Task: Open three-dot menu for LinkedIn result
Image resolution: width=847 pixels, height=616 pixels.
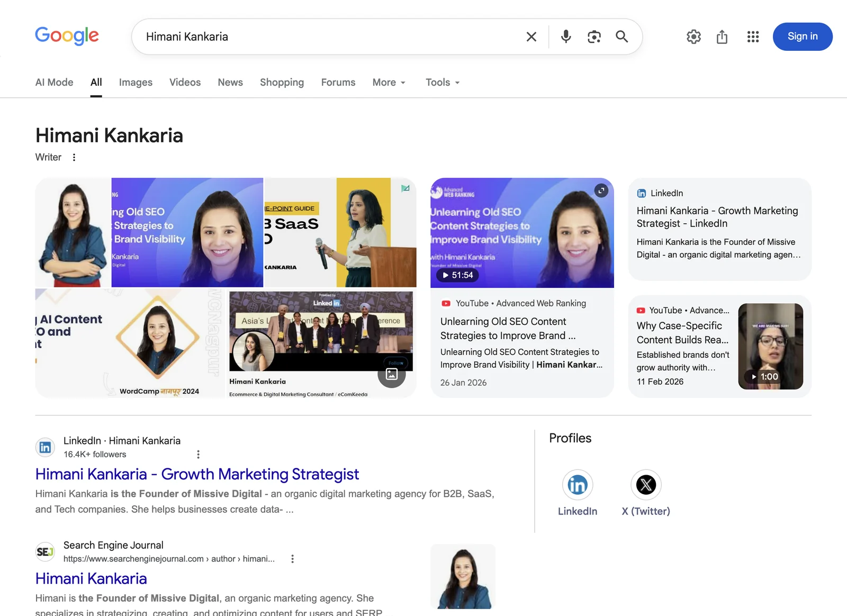Action: click(198, 454)
